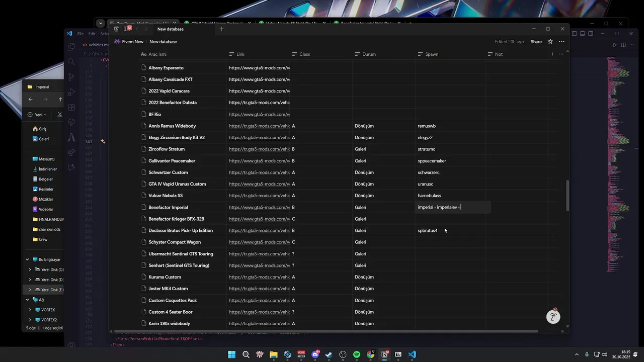Image resolution: width=644 pixels, height=362 pixels.
Task: Open 7-Zip from the taskbar
Action: [x=398, y=354]
